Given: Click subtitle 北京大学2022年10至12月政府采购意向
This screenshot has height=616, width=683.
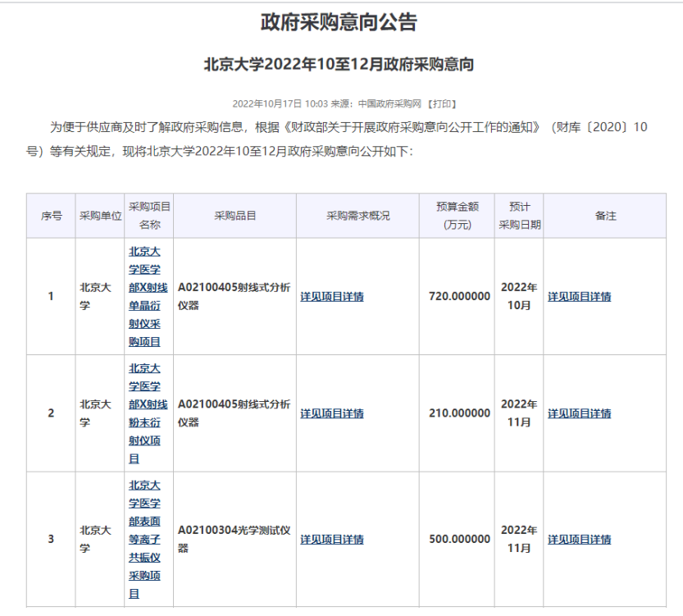Looking at the screenshot, I should pos(339,65).
